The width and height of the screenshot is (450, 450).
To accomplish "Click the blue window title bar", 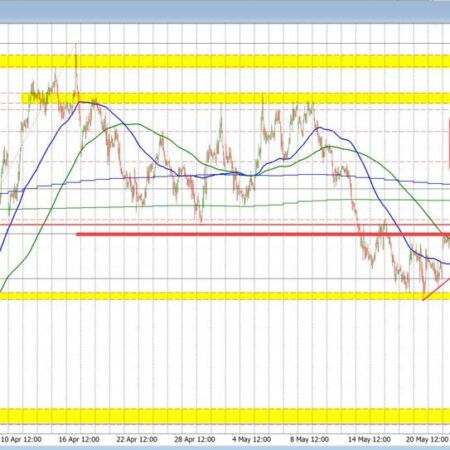I will point(225,12).
